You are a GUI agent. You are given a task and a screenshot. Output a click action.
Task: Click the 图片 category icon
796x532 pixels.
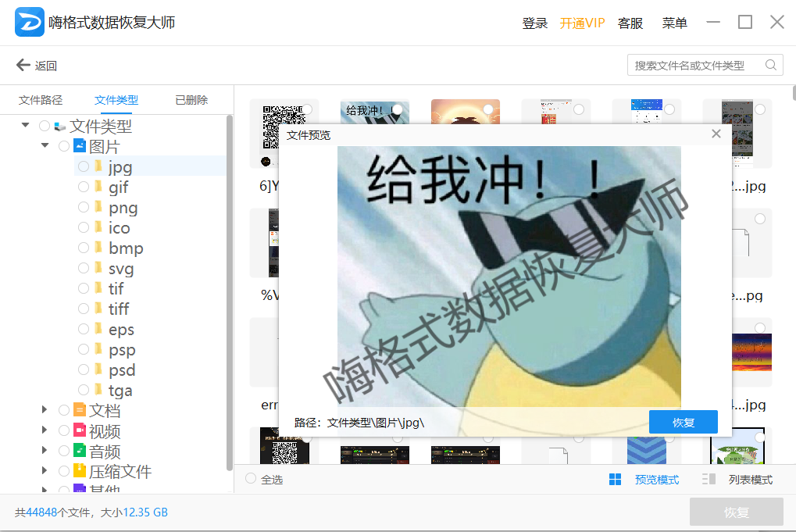point(80,145)
